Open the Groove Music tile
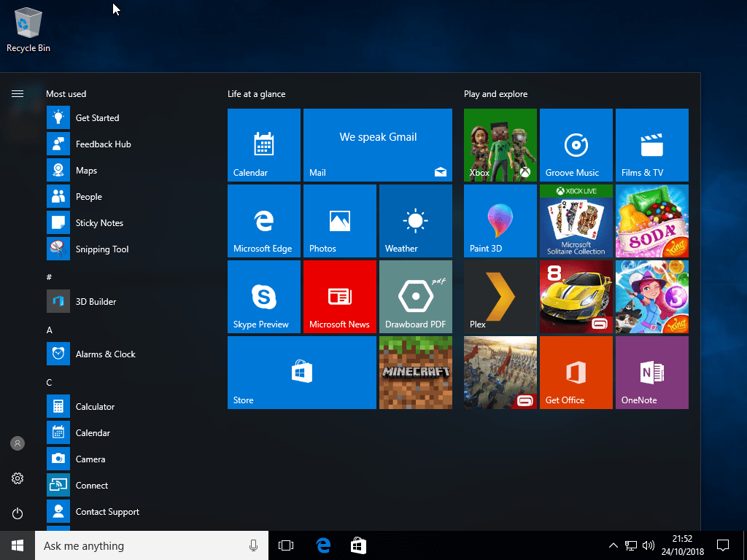This screenshot has height=560, width=747. click(576, 145)
